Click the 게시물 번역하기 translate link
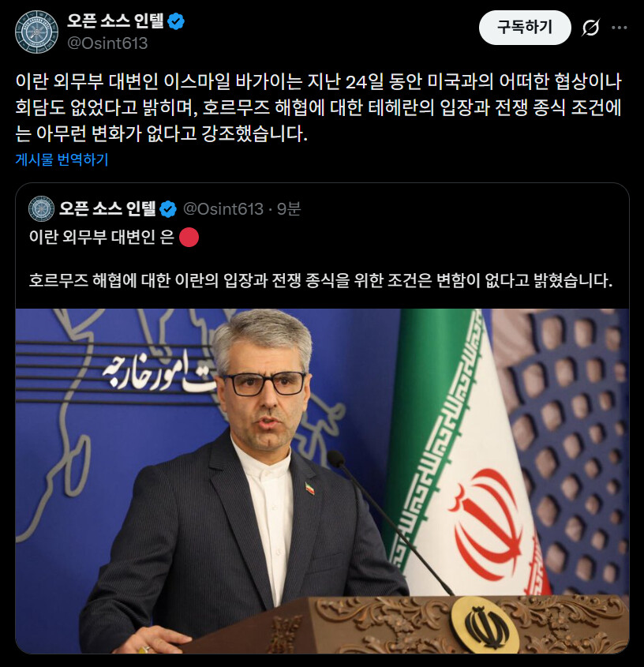This screenshot has width=644, height=667. [62, 159]
